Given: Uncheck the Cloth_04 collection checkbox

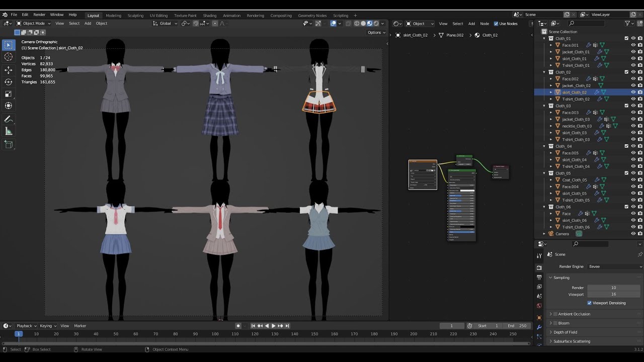Looking at the screenshot, I should 626,146.
